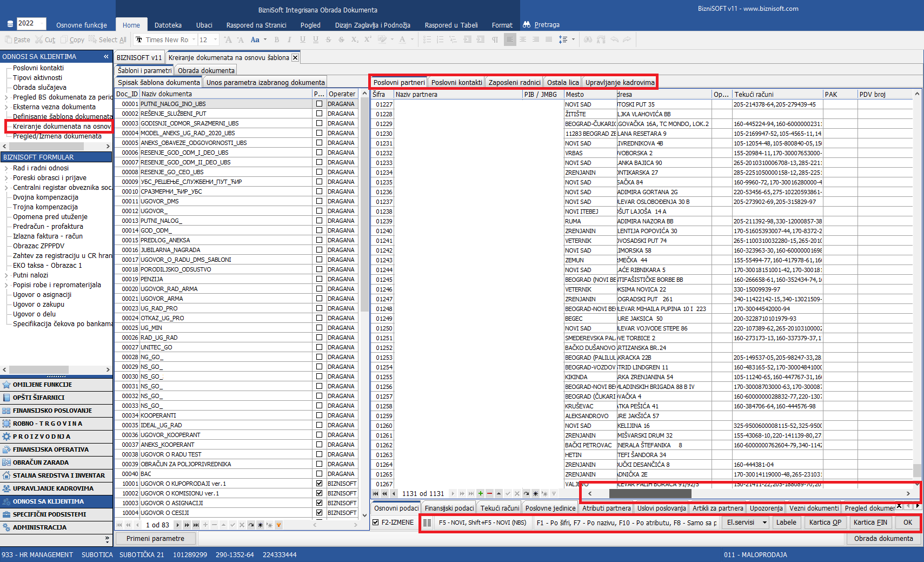Open the Raspored na Stranici ribbon tab
The width and height of the screenshot is (924, 562).
point(256,25)
